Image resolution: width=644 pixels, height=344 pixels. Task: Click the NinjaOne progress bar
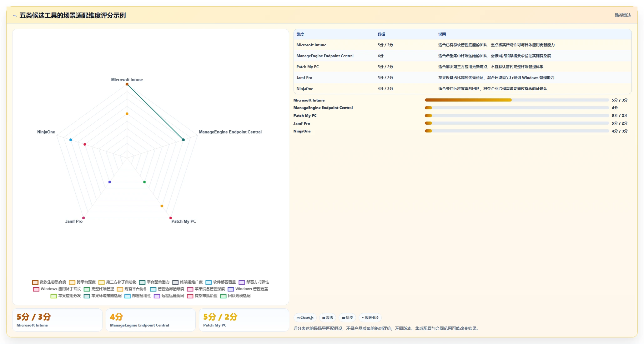(517, 131)
